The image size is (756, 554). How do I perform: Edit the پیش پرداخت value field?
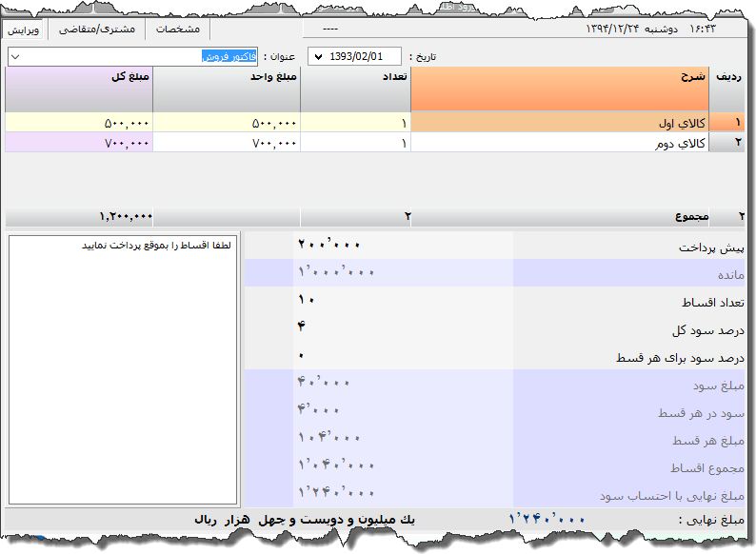coord(400,246)
